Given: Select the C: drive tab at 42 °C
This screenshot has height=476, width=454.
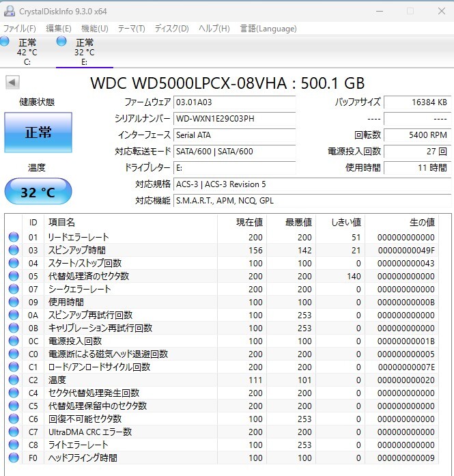Looking at the screenshot, I should pos(27,52).
